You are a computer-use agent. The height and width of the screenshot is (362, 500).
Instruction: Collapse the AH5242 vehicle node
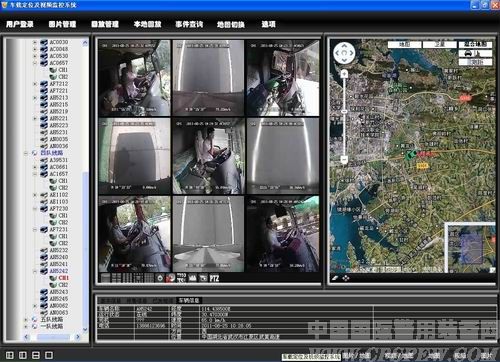tap(35, 271)
